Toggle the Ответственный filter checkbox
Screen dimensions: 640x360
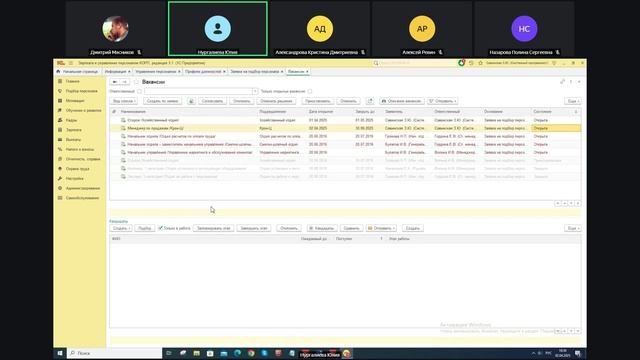pos(139,91)
